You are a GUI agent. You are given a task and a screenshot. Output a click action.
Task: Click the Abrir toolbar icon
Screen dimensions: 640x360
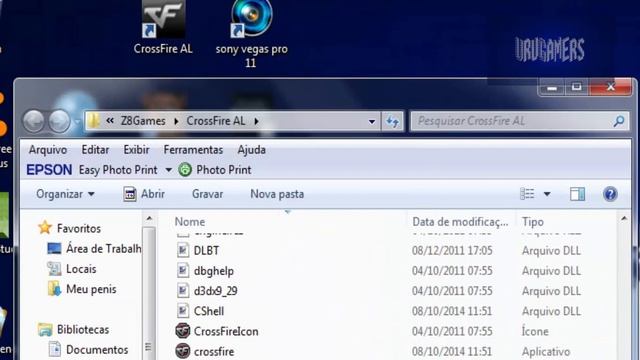pyautogui.click(x=130, y=194)
